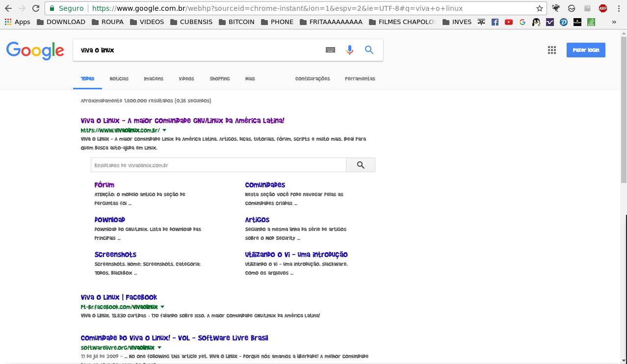The width and height of the screenshot is (627, 364).
Task: Open the VIDEOS bookmarks folder
Action: pyautogui.click(x=147, y=22)
